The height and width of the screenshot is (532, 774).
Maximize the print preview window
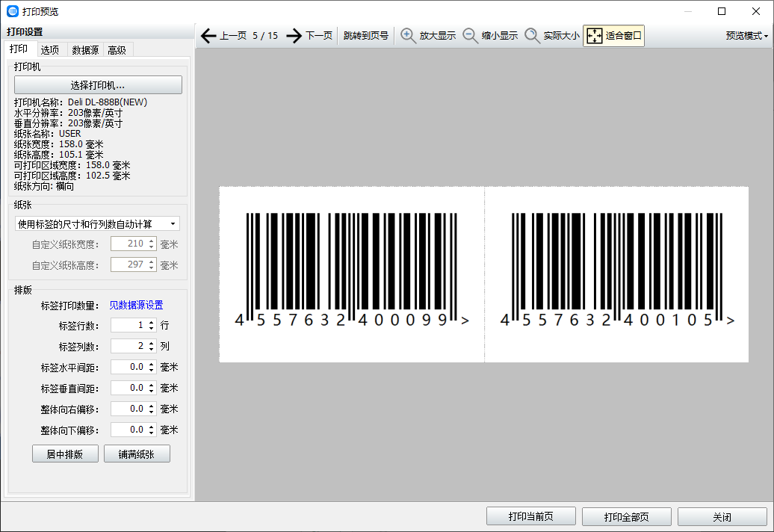722,11
